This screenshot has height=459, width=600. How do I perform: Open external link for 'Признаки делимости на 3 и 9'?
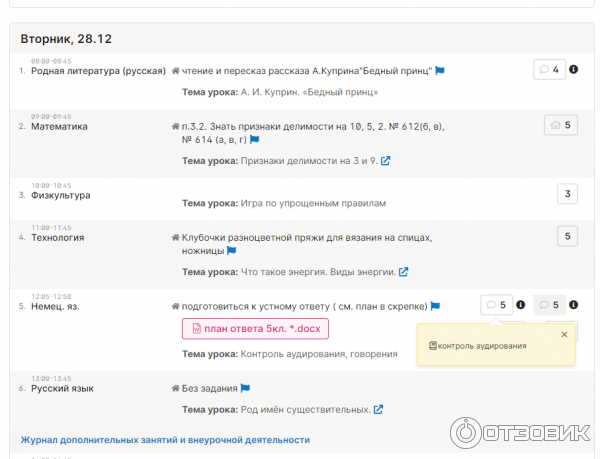386,161
